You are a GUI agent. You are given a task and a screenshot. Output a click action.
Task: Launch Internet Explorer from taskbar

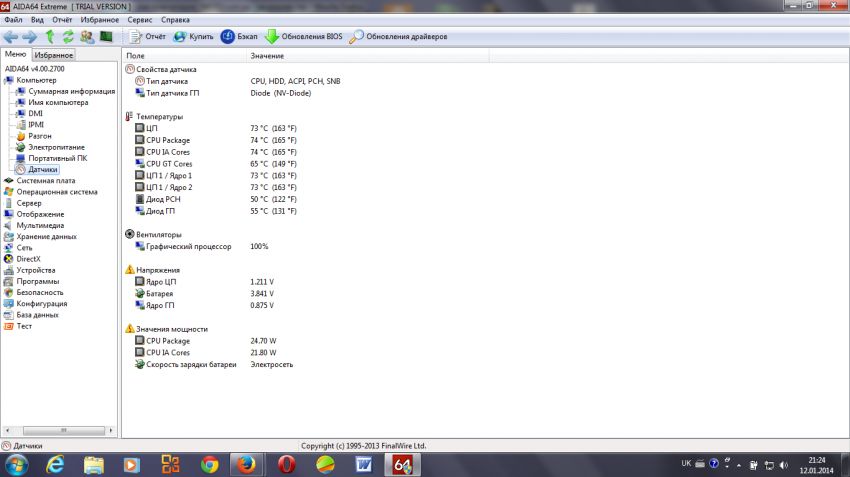[55, 465]
